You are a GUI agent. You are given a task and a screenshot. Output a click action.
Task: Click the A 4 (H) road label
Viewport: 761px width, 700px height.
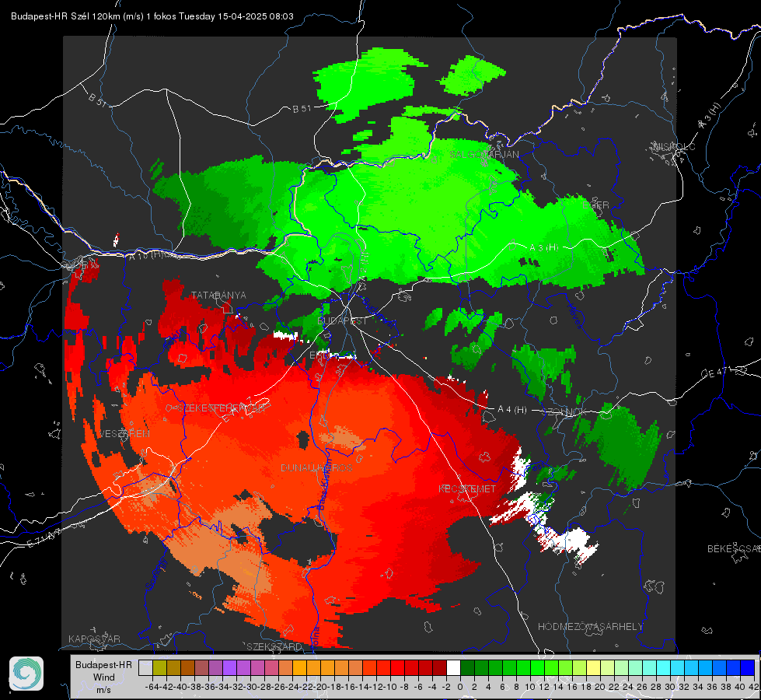point(512,410)
